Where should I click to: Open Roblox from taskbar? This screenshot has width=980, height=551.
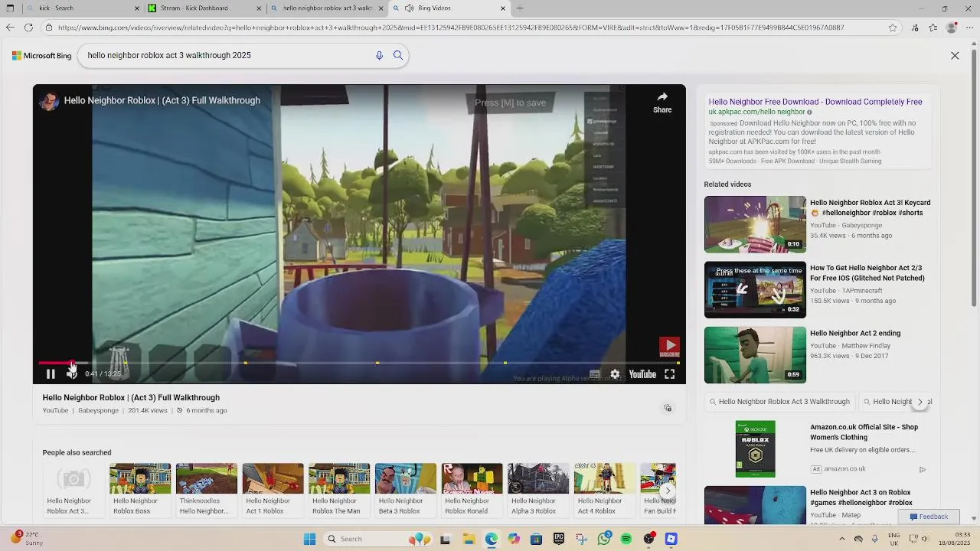pos(671,539)
